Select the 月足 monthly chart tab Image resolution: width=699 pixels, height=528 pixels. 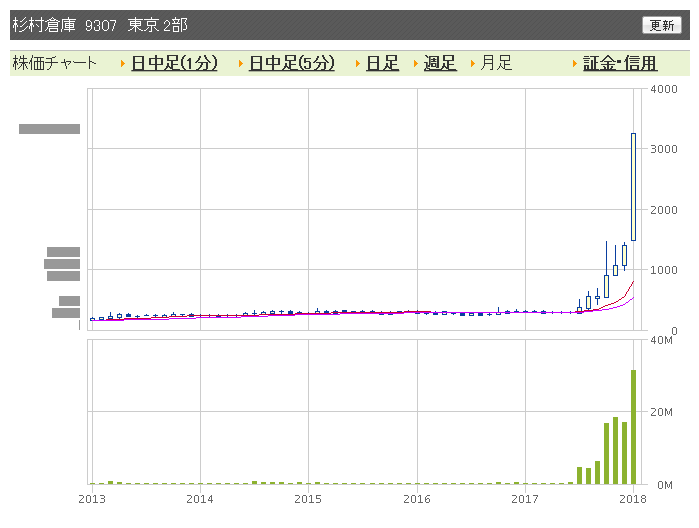[496, 63]
